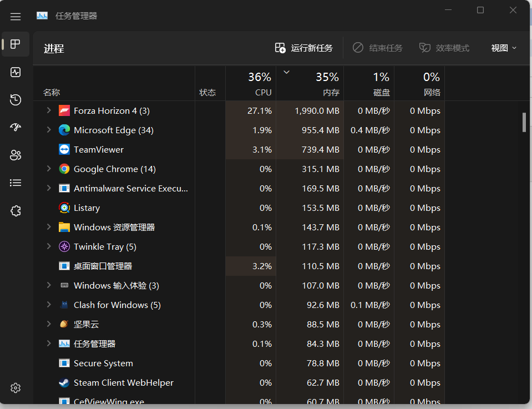This screenshot has height=409, width=532.
Task: Expand the Clash for Windows group
Action: [49, 305]
